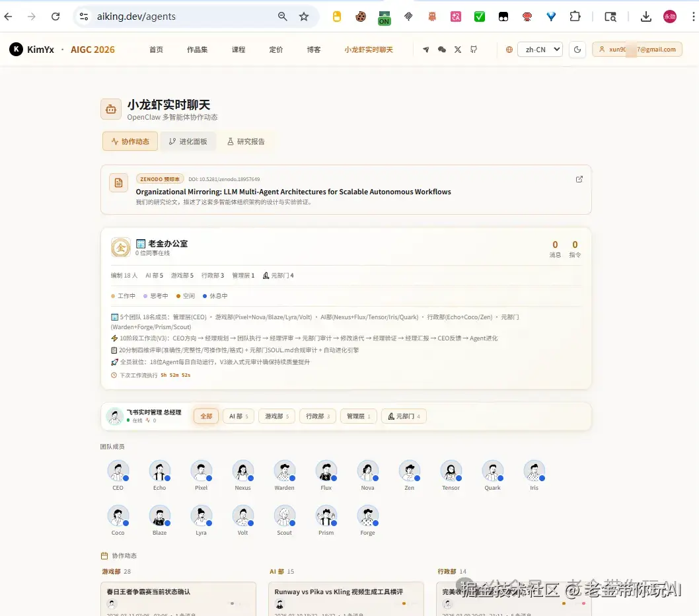Viewport: 699px width, 616px height.
Task: Filter members by AI部 5
Action: click(239, 416)
